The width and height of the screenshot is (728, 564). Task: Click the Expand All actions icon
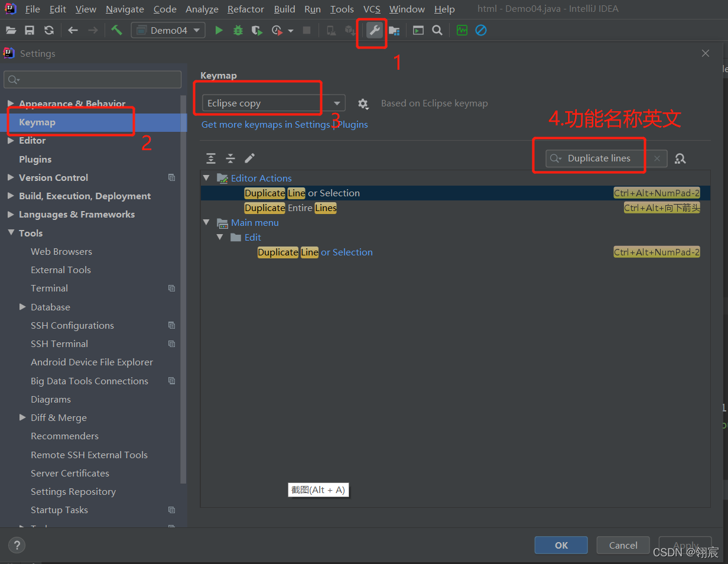pyautogui.click(x=211, y=158)
